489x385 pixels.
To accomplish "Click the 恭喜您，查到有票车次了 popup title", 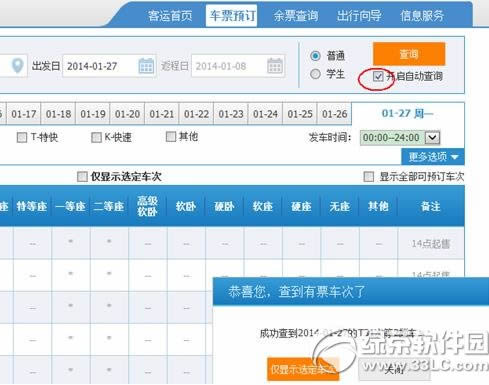I will click(x=296, y=292).
